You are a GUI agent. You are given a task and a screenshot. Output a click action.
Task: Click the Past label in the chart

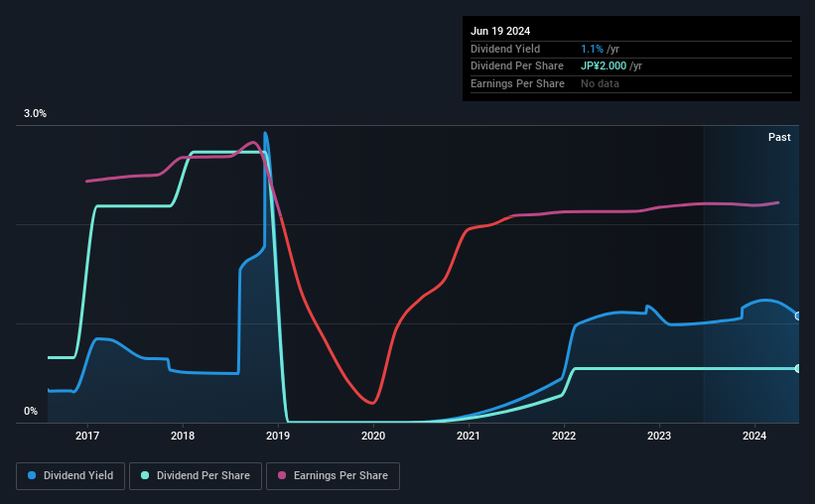click(x=779, y=137)
